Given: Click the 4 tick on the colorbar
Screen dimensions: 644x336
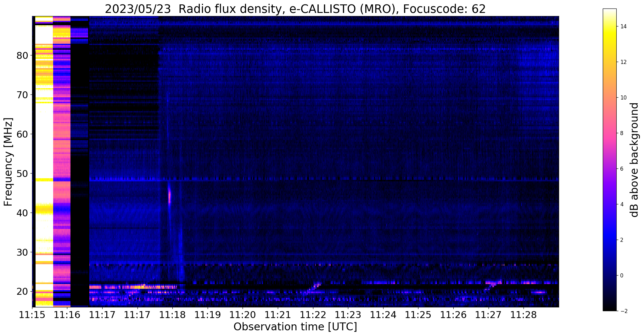Looking at the screenshot, I should (x=622, y=204).
